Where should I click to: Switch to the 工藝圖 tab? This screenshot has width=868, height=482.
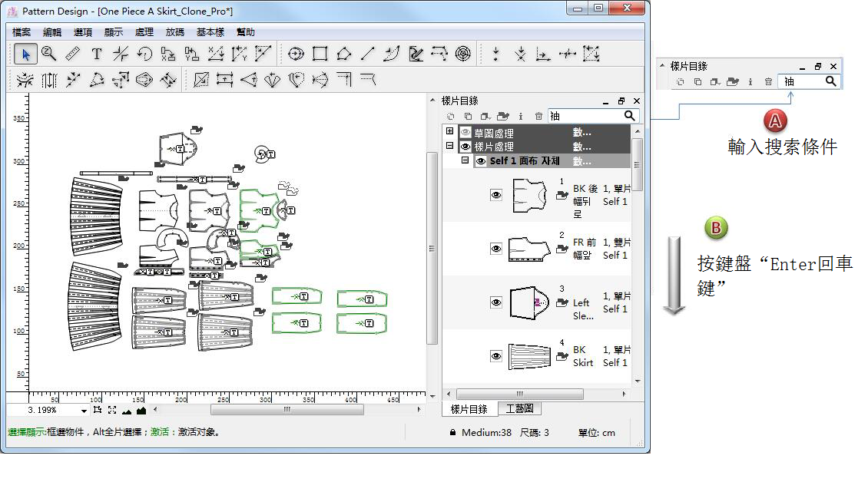519,409
